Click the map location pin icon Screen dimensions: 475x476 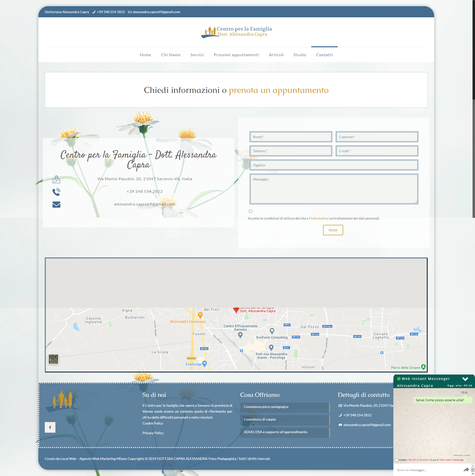click(x=56, y=179)
